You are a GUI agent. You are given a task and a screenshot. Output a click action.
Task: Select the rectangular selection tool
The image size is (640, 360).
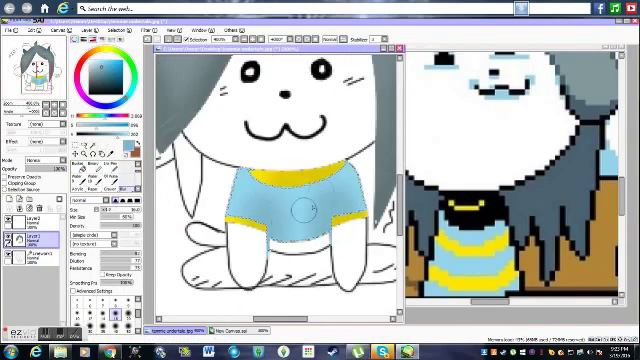75,145
